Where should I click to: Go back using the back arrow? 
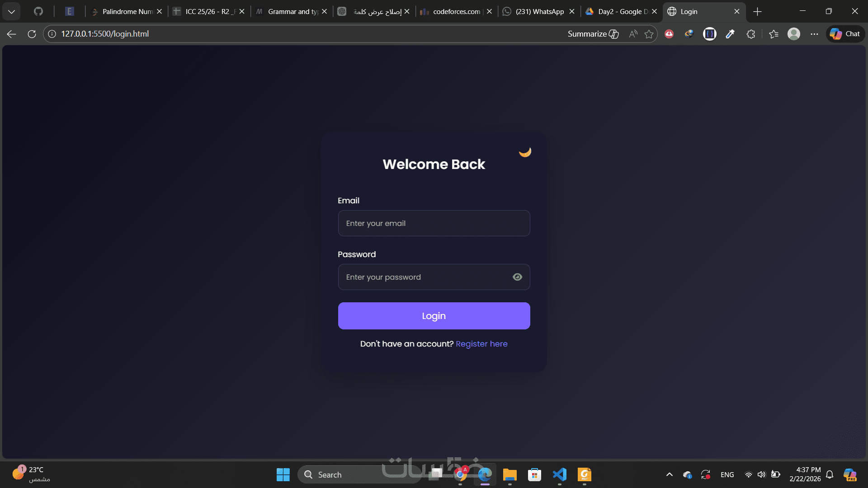point(12,34)
